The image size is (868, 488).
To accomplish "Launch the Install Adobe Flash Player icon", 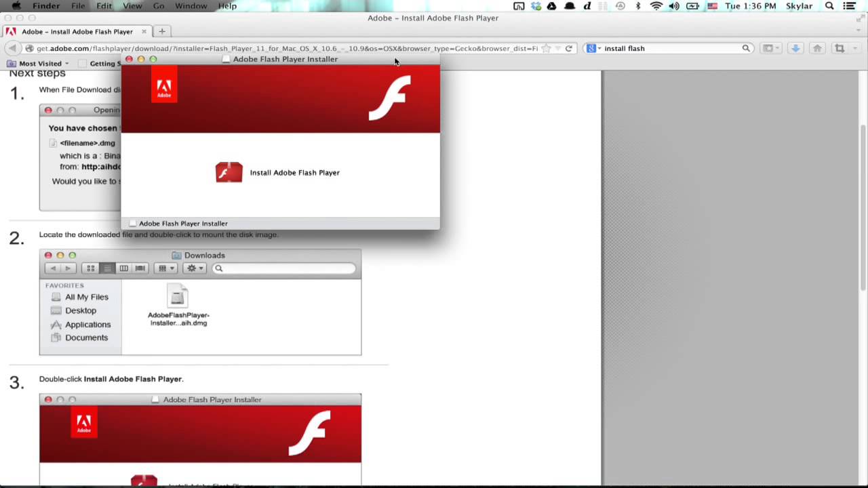I will point(229,172).
